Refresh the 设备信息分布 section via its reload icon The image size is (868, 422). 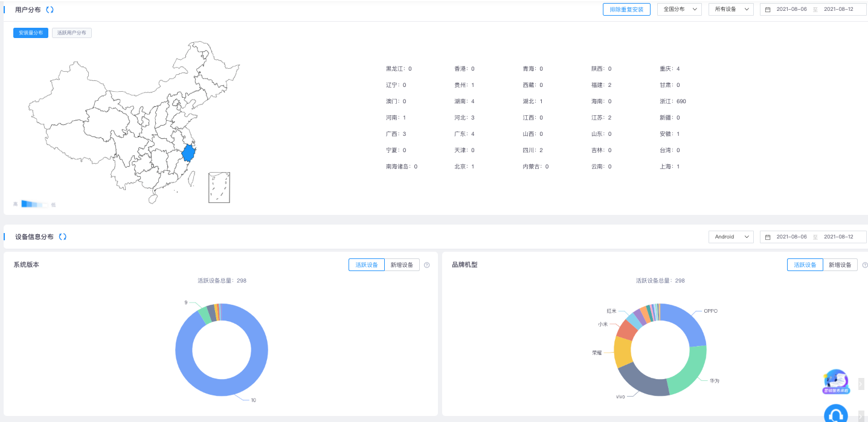pos(63,237)
